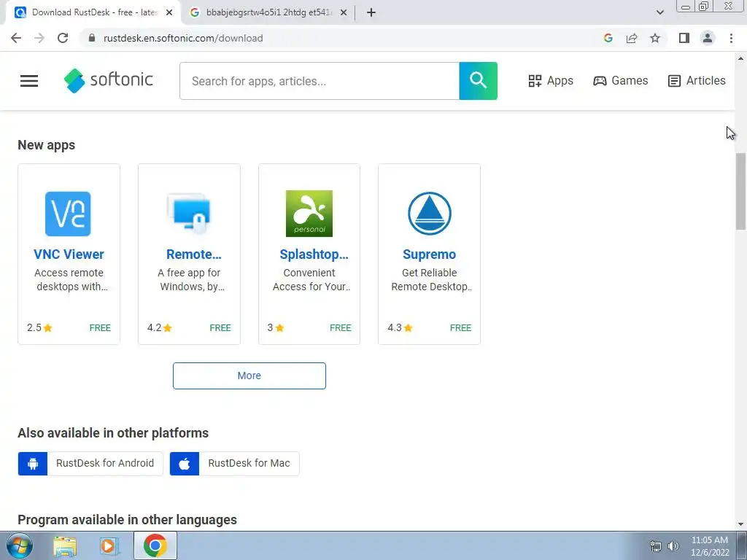
Task: Open RustDesk for Android link
Action: pos(90,463)
